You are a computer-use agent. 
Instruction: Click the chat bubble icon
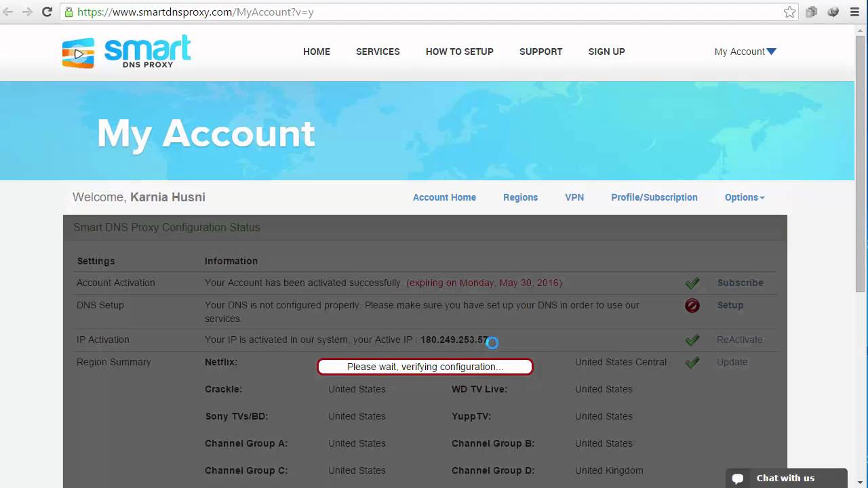point(738,479)
